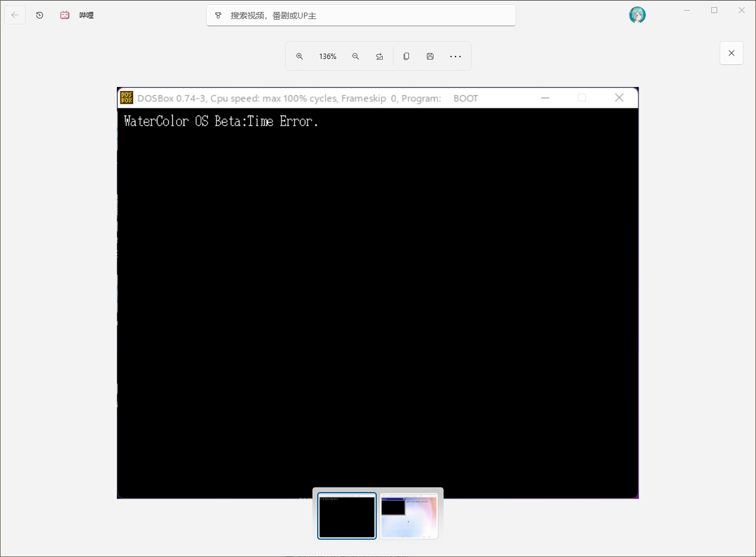Zoom out of the image
756x557 pixels.
[355, 57]
